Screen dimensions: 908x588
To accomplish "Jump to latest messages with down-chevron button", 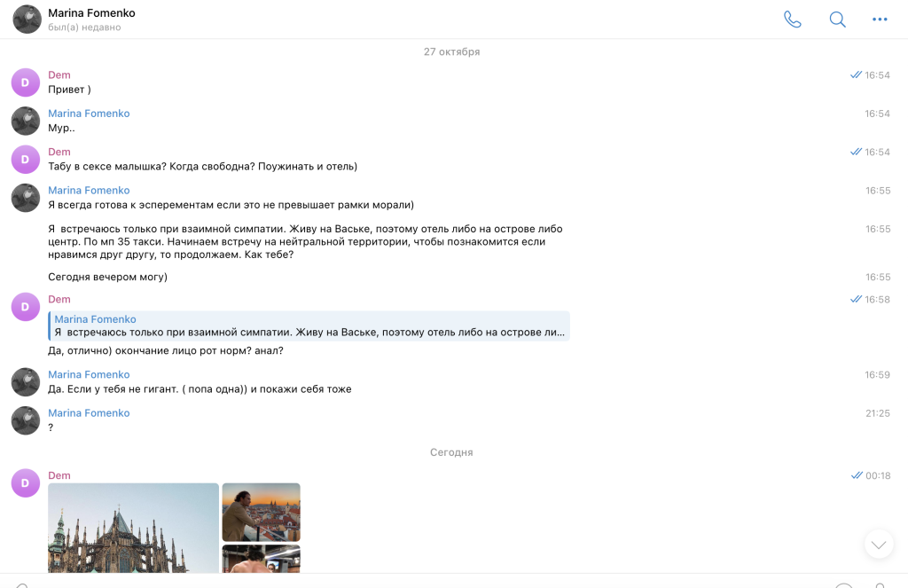I will pyautogui.click(x=878, y=544).
